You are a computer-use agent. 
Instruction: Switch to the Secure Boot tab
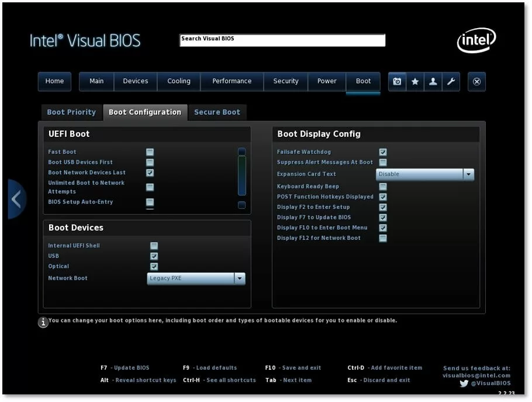[x=217, y=112]
